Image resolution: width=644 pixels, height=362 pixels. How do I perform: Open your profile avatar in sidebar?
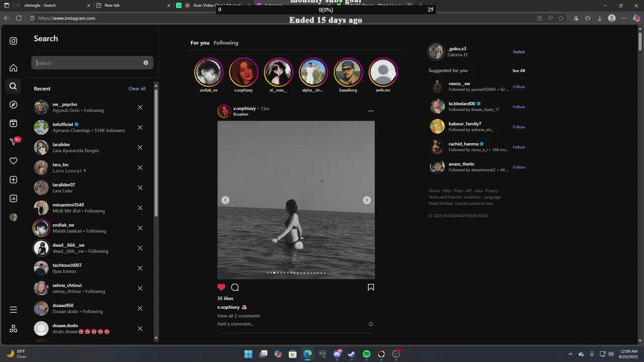point(14,217)
